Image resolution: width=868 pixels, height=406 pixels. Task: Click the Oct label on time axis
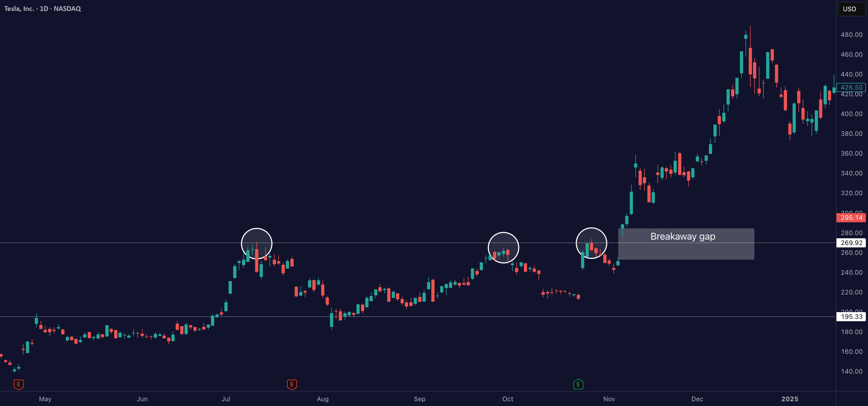click(x=508, y=399)
